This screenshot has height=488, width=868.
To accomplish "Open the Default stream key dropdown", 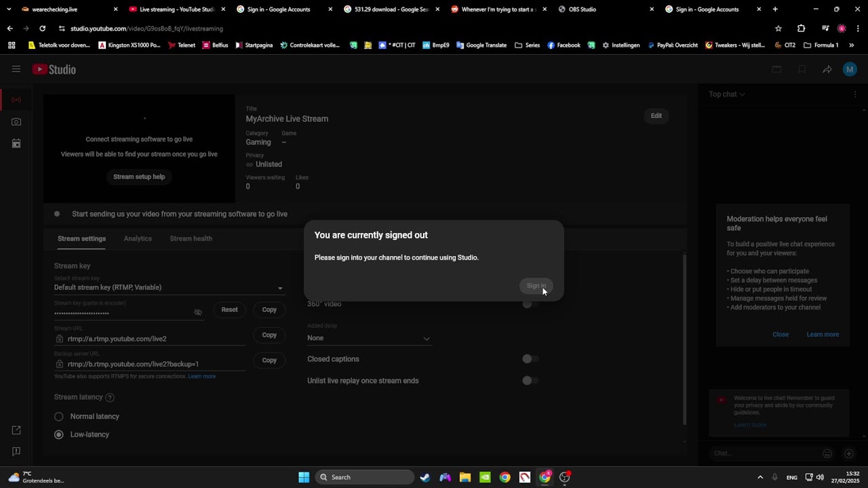I will point(169,287).
